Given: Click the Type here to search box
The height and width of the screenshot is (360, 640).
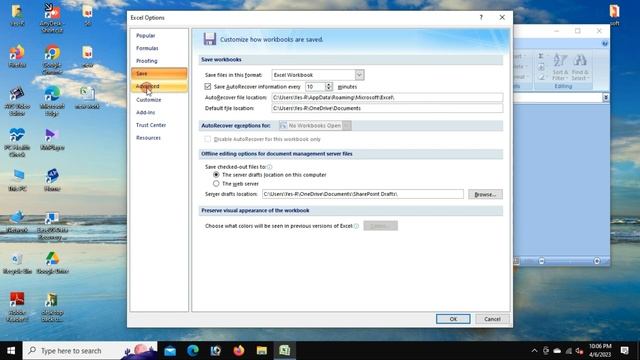Looking at the screenshot, I should 90,350.
